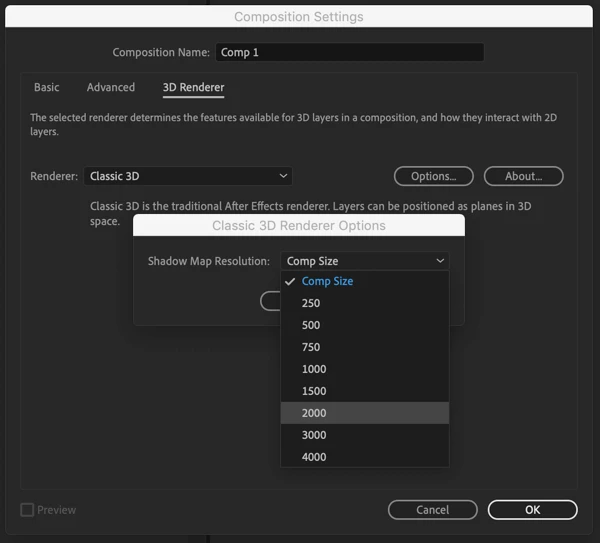Open the Renderer dropdown showing Classic 3D
600x543 pixels.
click(x=188, y=176)
